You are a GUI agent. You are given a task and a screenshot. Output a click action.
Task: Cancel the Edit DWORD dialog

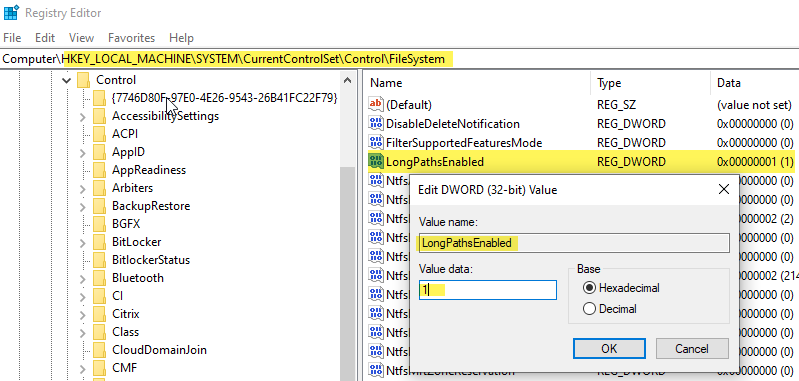coord(691,348)
